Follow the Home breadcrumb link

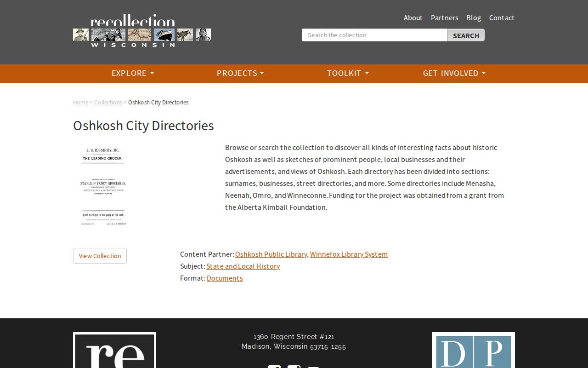click(80, 102)
